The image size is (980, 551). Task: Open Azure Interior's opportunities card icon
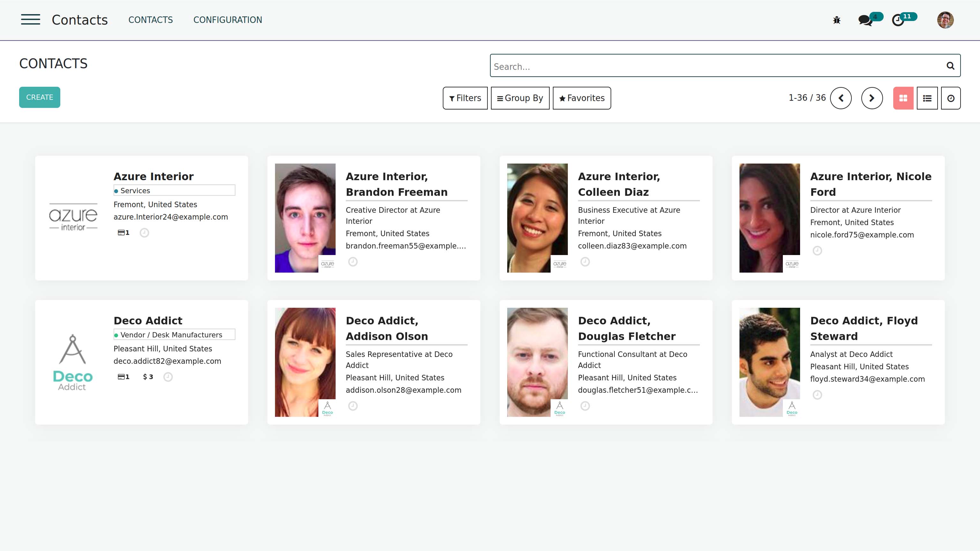123,233
